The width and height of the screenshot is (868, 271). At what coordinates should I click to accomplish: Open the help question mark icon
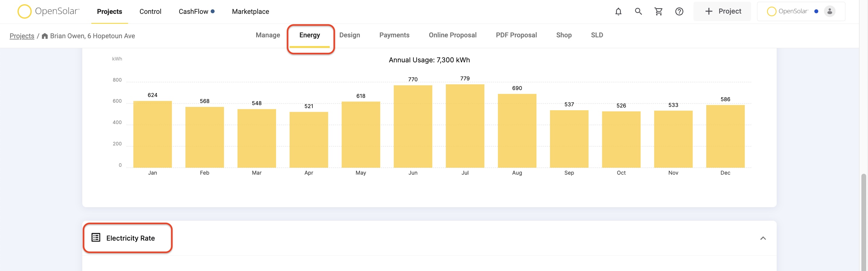coord(679,11)
